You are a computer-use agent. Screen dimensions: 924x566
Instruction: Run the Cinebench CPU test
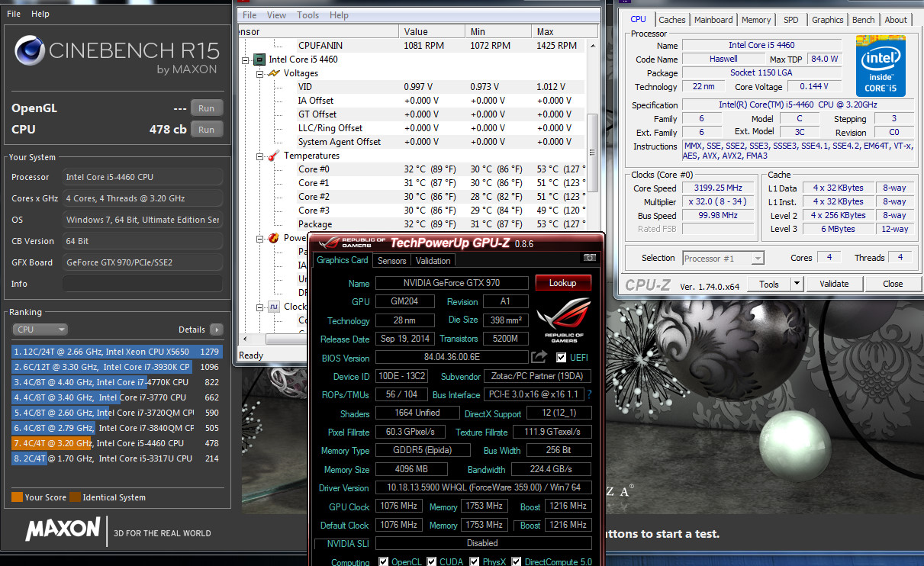[206, 130]
